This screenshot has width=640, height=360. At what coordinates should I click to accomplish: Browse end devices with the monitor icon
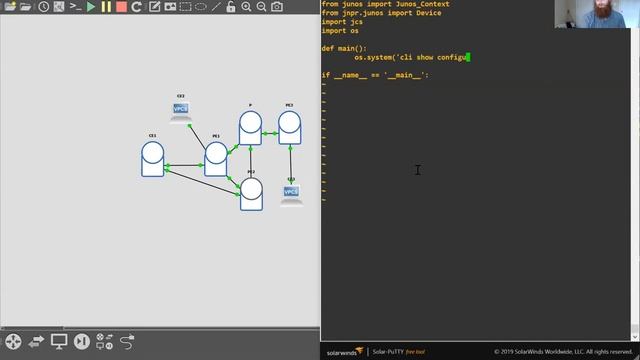59,342
